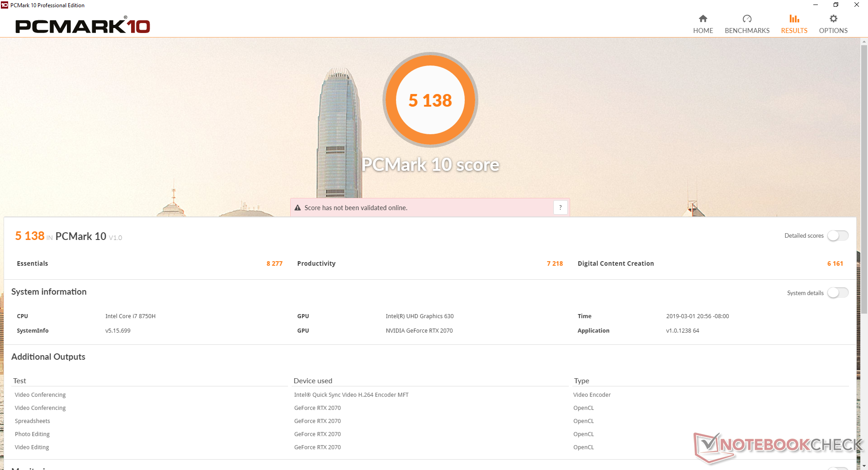Click the PCMark 10 logo

[x=83, y=26]
